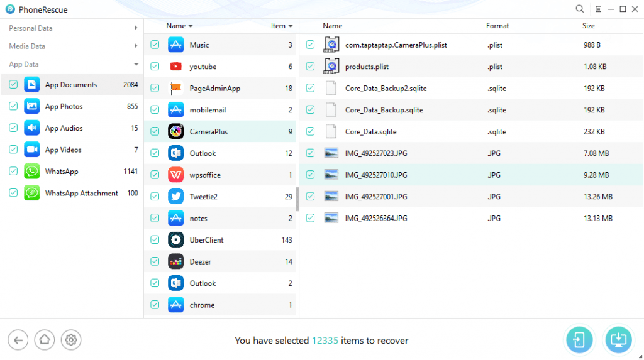Image resolution: width=644 pixels, height=360 pixels.
Task: Collapse the App Data section arrow
Action: (x=136, y=65)
